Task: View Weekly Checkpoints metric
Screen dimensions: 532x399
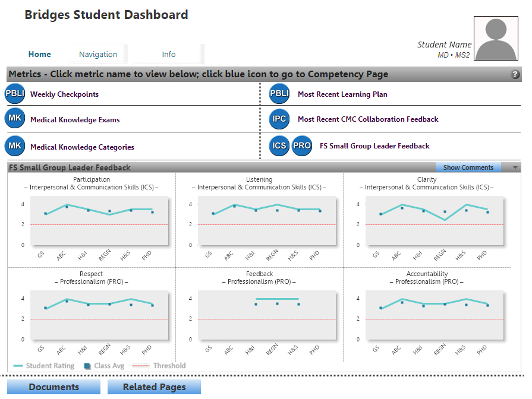Action: pos(64,94)
